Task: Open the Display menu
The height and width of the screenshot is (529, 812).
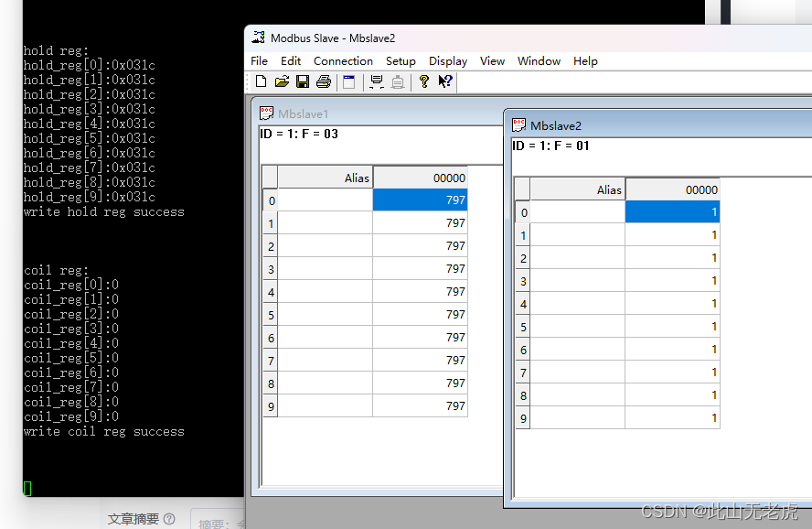Action: (447, 61)
